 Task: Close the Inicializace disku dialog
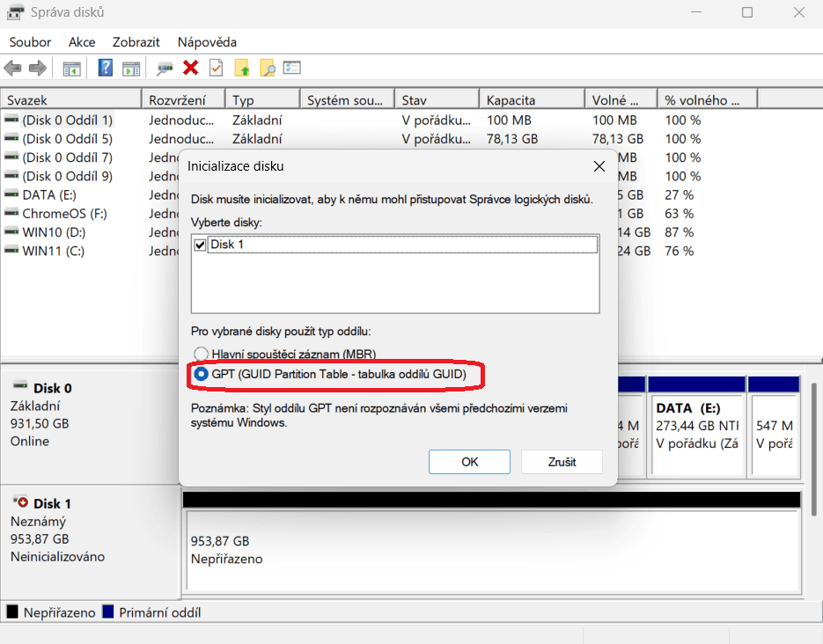[599, 166]
